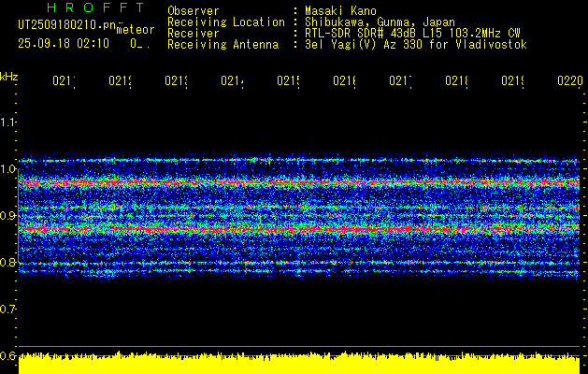Click the Shibukawa, Gunma, Japan location text
588x374 pixels.
pos(374,22)
